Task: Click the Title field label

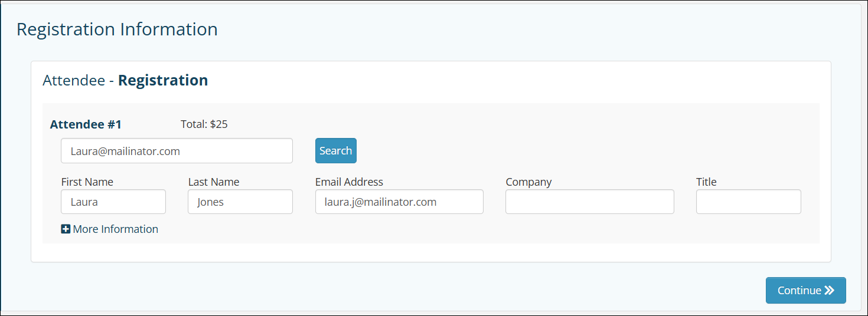Action: 706,182
